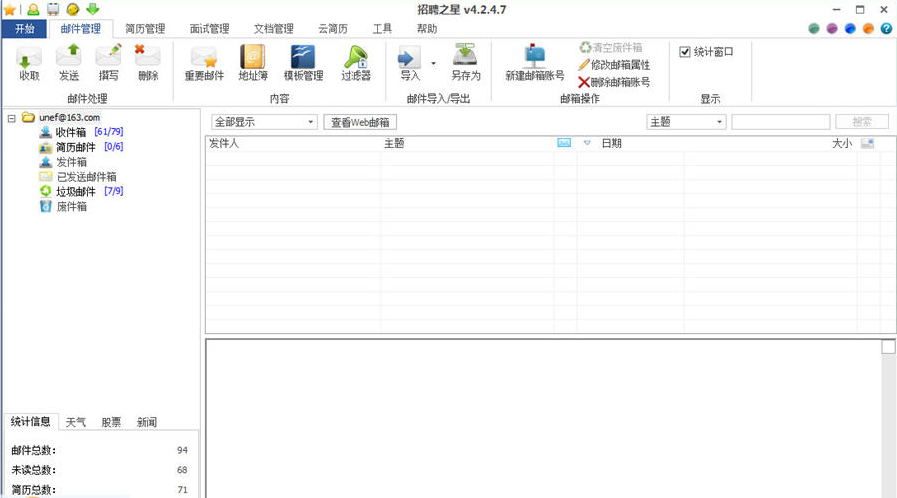Viewport: 897px width, 498px height.
Task: Click the printer quick-access icon
Action: pos(53,9)
